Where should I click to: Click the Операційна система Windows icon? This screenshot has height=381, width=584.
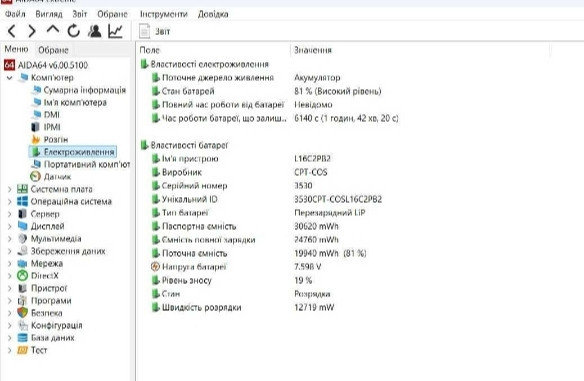coord(22,201)
